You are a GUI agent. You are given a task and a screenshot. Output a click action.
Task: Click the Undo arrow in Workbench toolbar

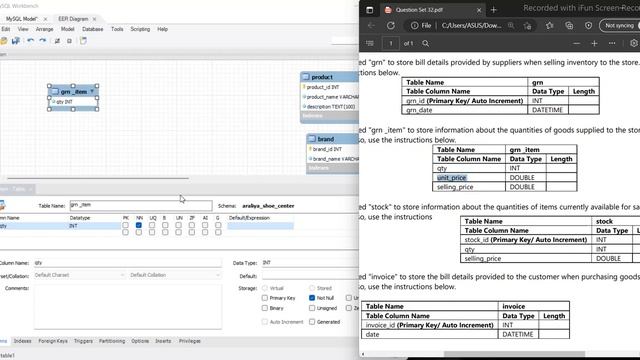click(31, 41)
